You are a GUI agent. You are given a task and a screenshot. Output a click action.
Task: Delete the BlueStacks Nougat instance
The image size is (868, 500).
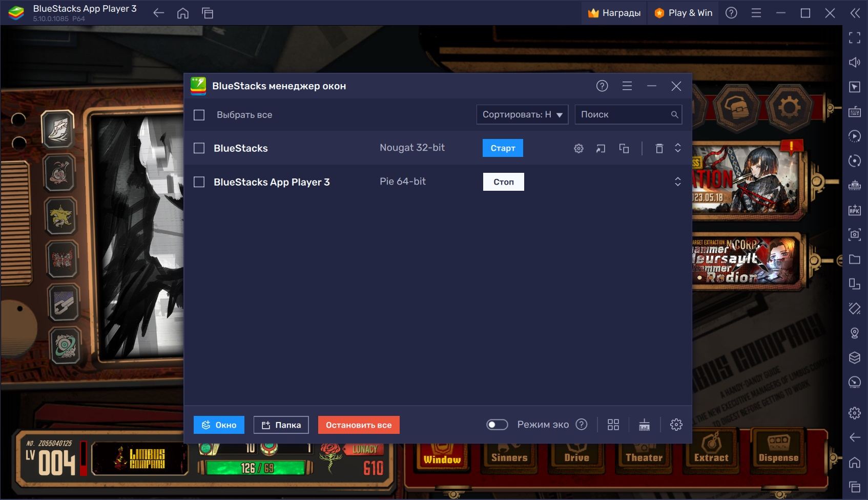tap(659, 148)
